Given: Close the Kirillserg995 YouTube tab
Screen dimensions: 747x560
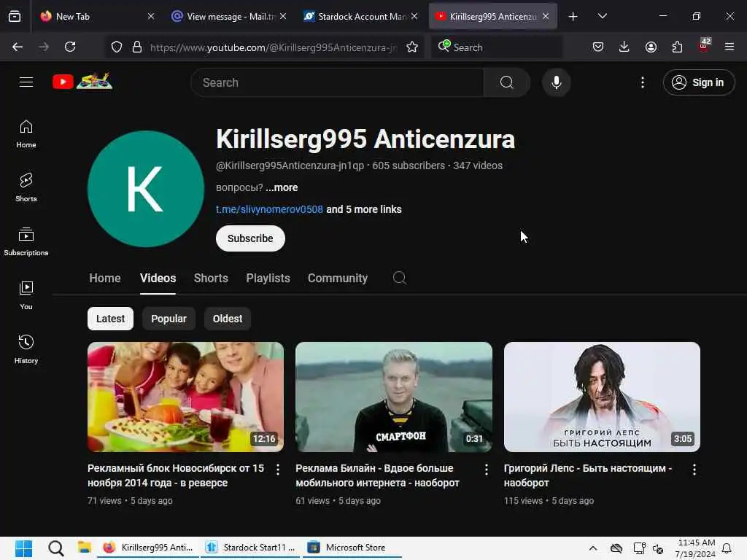Looking at the screenshot, I should click(546, 16).
